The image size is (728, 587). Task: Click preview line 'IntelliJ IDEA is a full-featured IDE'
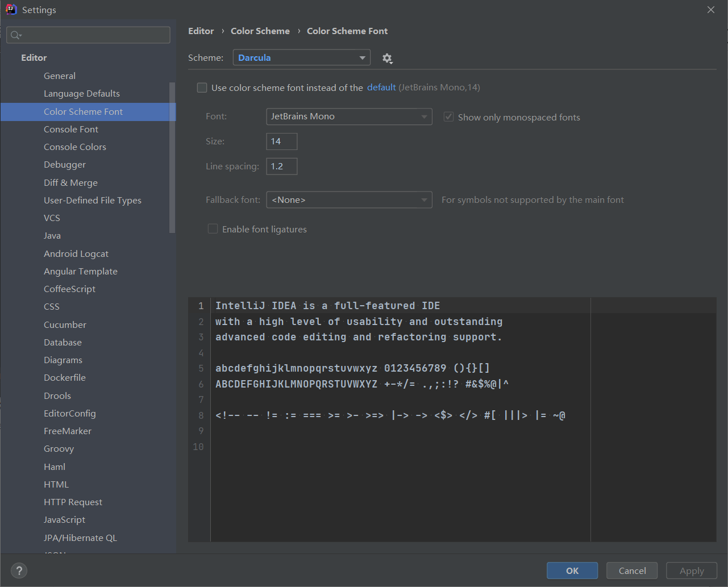point(327,306)
